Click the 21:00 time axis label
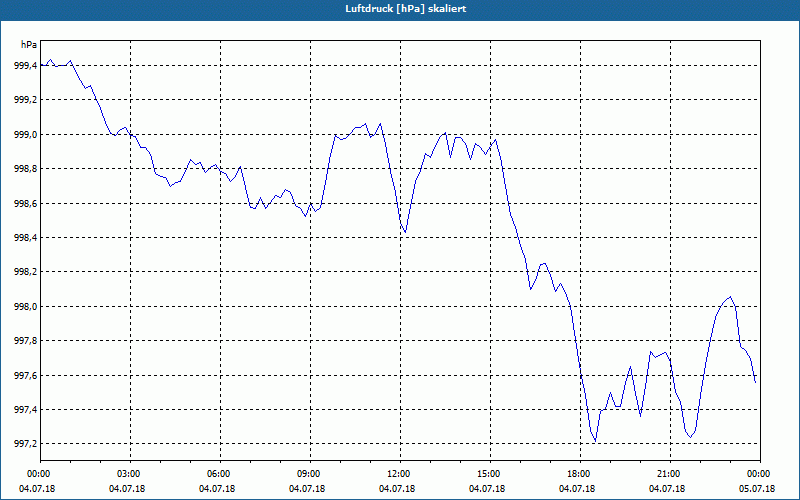This screenshot has height=500, width=800. [670, 474]
